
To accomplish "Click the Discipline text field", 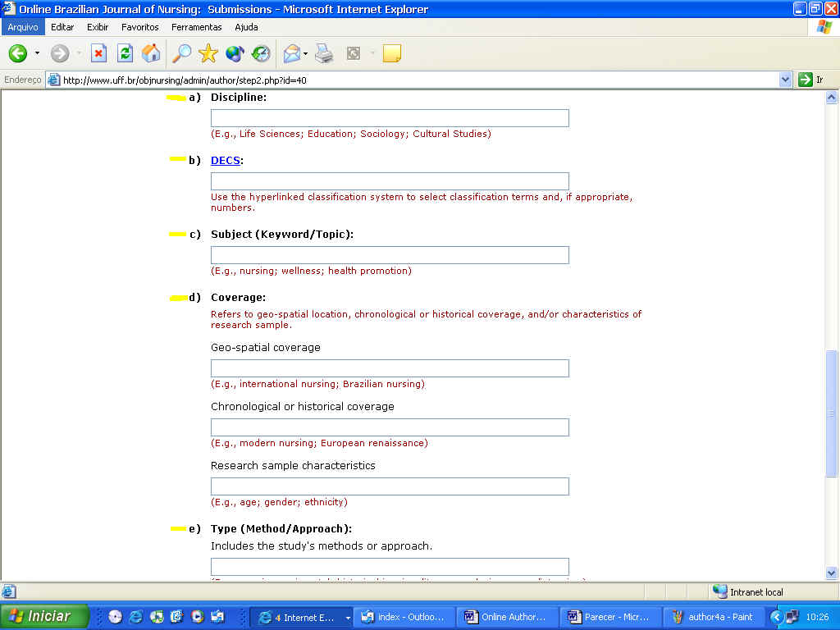I will [390, 118].
